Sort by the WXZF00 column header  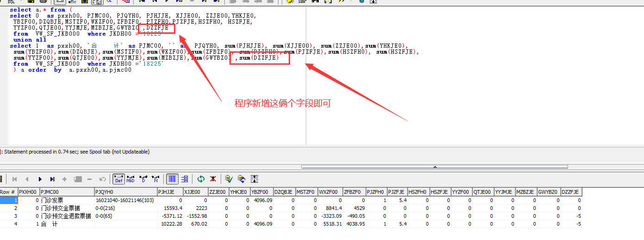tap(330, 192)
